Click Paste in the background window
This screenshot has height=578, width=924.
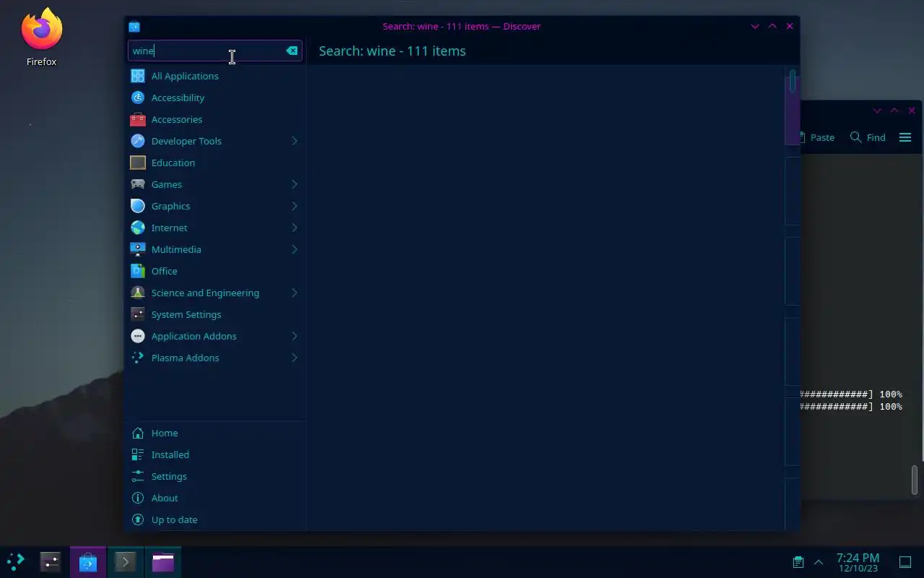816,137
